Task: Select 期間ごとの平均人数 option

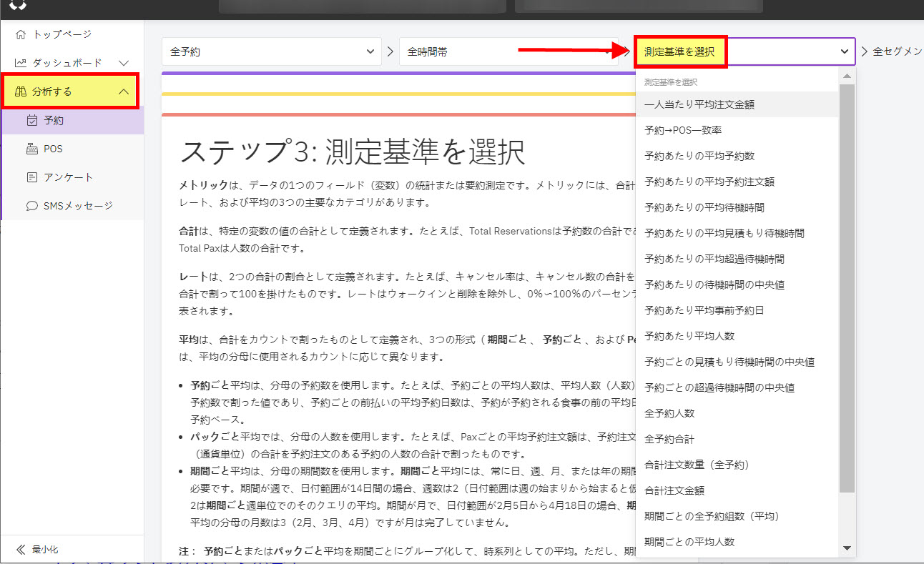Action: tap(737, 542)
